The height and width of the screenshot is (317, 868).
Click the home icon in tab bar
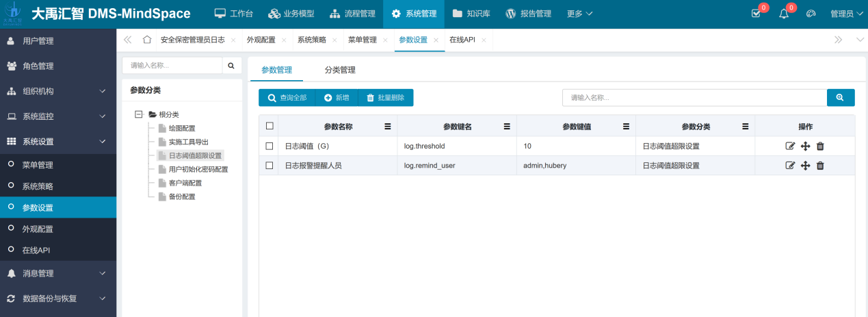[147, 40]
